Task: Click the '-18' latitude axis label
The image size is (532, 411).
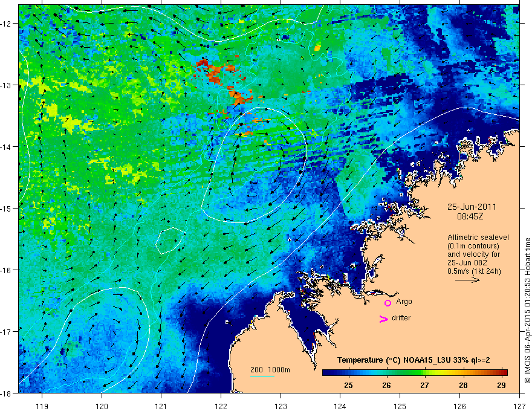Action: 7,393
